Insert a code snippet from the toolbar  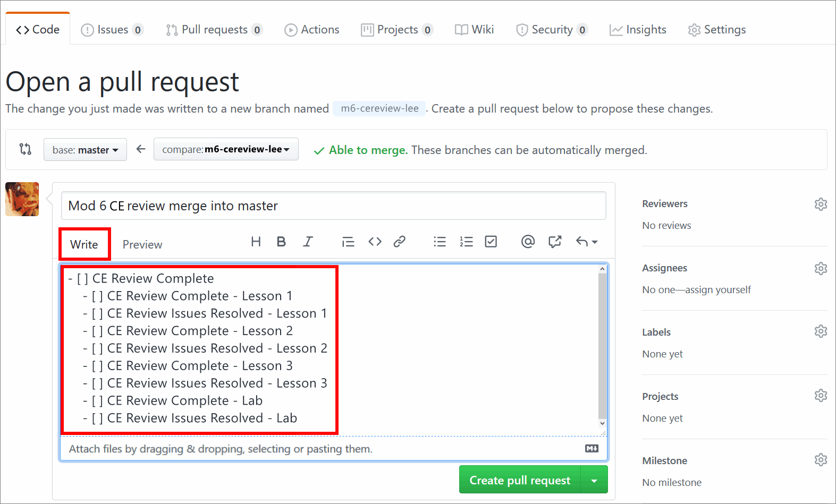click(375, 242)
